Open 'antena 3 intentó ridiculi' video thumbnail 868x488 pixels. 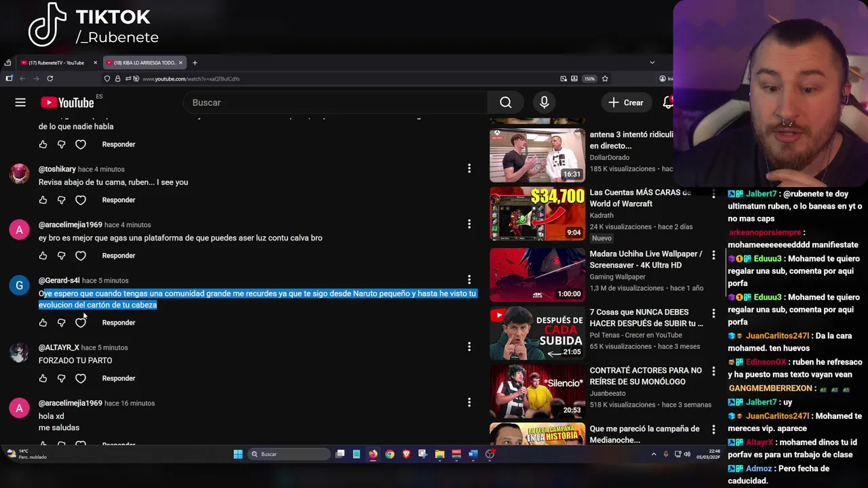pos(537,156)
